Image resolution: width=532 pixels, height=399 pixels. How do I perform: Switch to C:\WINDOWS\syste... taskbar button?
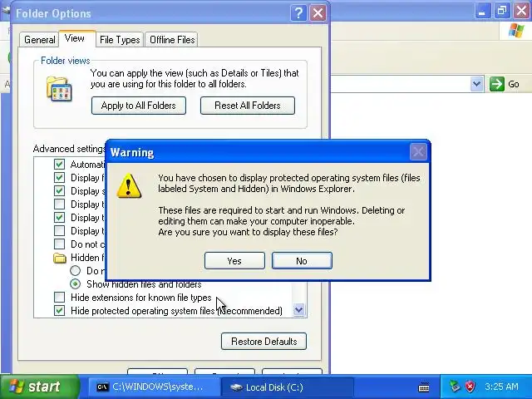coord(153,387)
